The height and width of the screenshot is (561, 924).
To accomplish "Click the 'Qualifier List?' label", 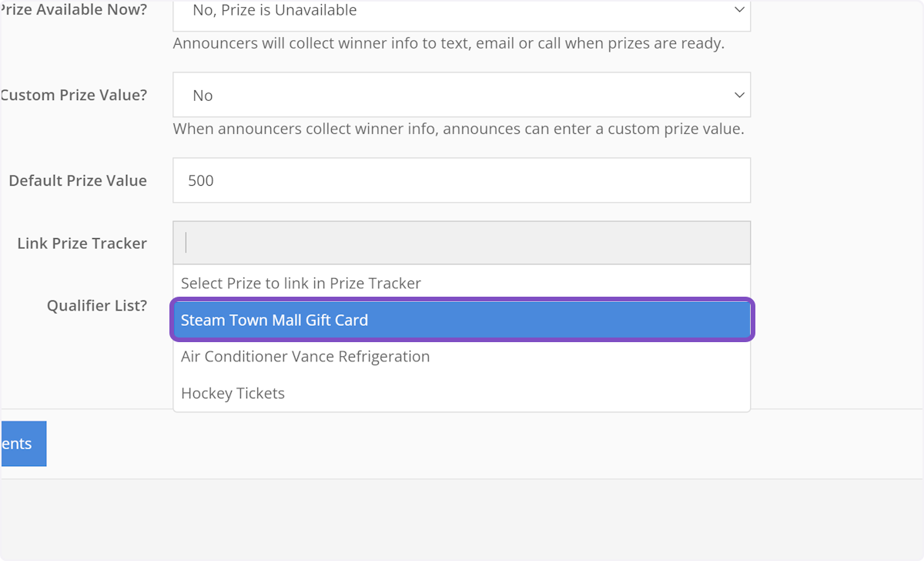I will coord(97,306).
